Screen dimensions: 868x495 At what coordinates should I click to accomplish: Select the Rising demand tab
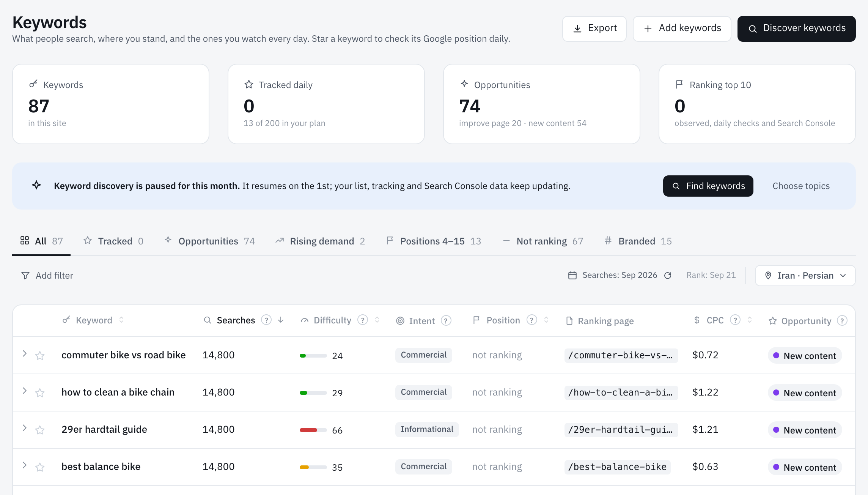(320, 241)
